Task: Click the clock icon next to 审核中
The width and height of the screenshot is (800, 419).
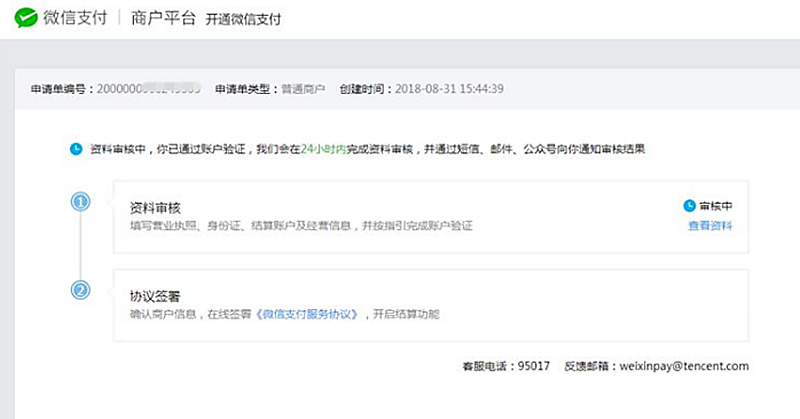Action: tap(689, 206)
